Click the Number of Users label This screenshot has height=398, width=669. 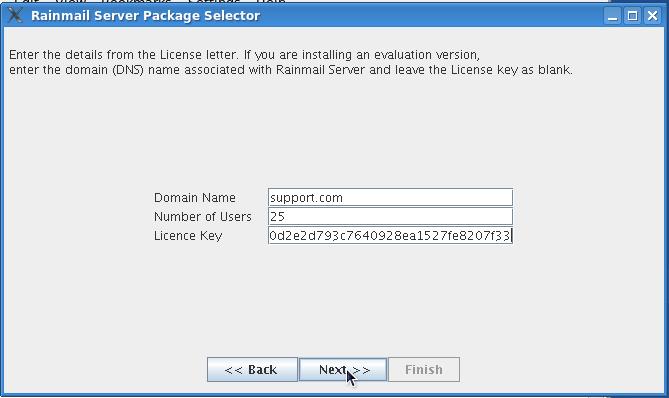click(x=203, y=217)
